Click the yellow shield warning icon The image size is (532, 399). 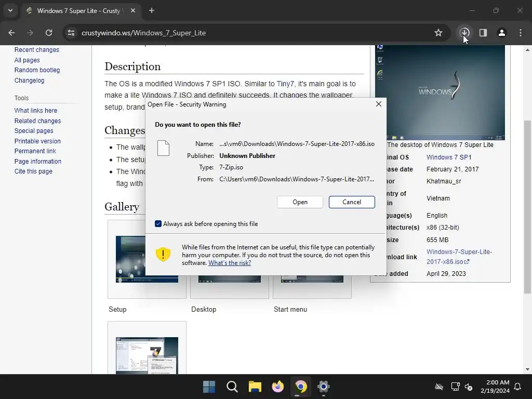[x=163, y=254]
